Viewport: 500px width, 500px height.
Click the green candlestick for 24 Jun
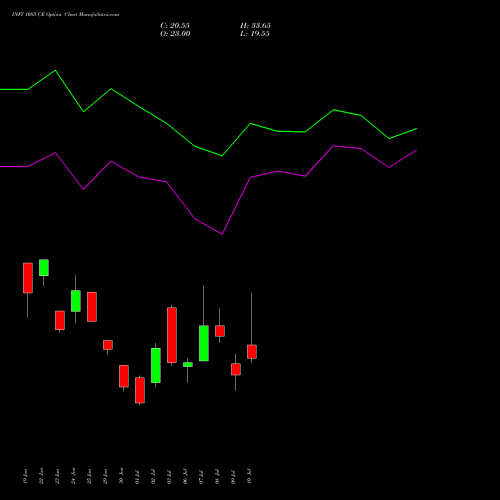[x=76, y=301]
